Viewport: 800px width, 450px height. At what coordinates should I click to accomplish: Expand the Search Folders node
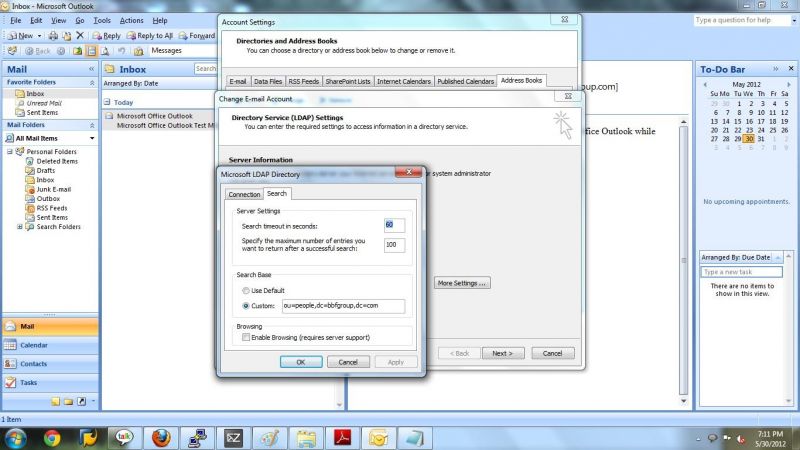[x=20, y=227]
